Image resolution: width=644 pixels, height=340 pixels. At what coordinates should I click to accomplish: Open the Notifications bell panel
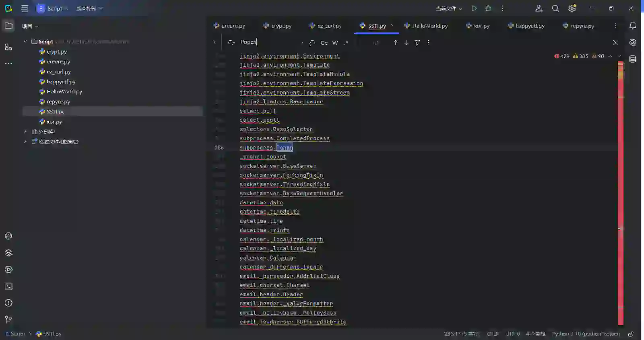[633, 26]
